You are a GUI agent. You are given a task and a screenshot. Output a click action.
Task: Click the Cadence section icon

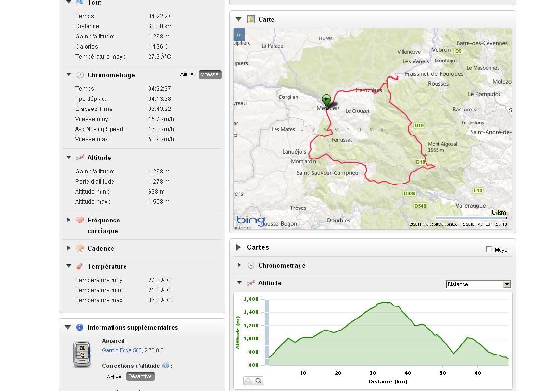[80, 248]
